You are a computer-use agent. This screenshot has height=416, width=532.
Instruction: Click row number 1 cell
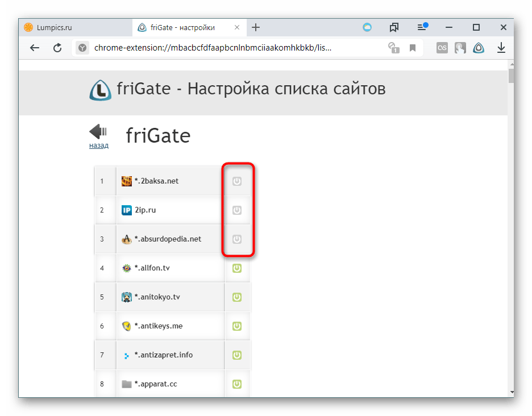tap(106, 181)
